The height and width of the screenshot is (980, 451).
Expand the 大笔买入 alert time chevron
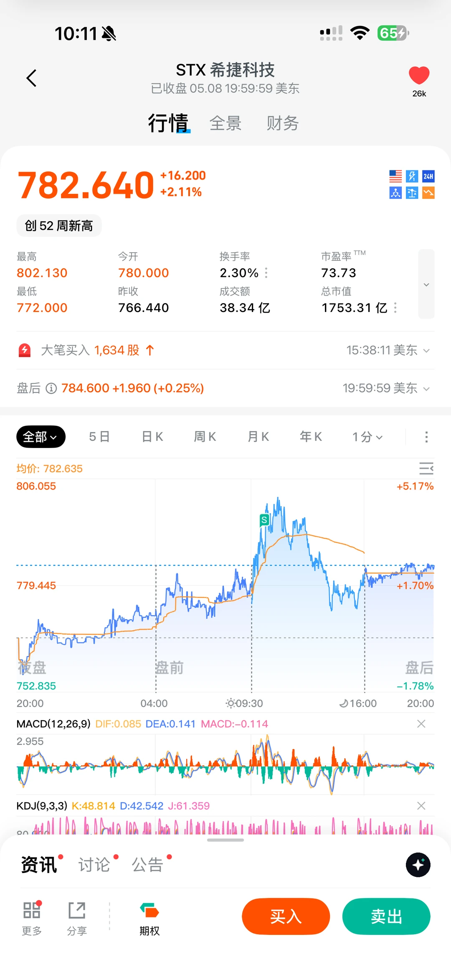coord(426,350)
